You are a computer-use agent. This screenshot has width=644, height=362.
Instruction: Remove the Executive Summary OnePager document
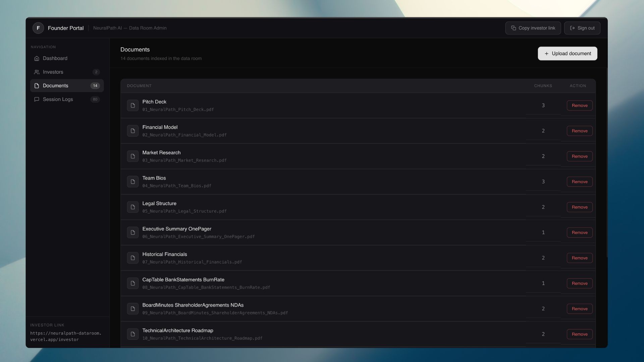[580, 233]
